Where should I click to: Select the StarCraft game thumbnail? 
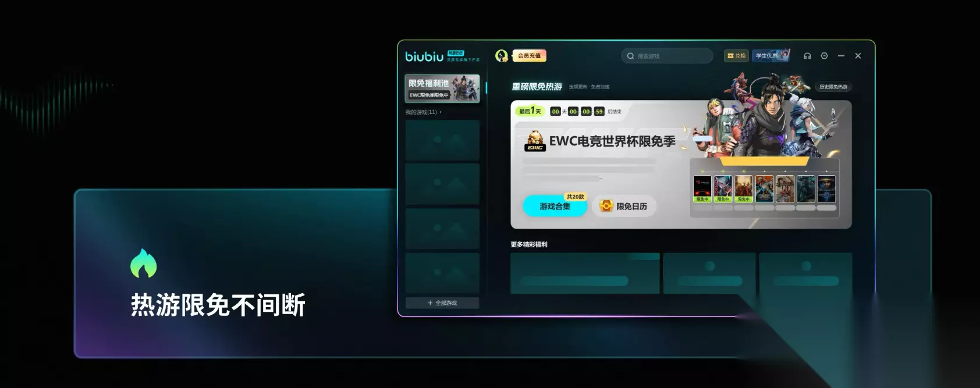tap(826, 189)
